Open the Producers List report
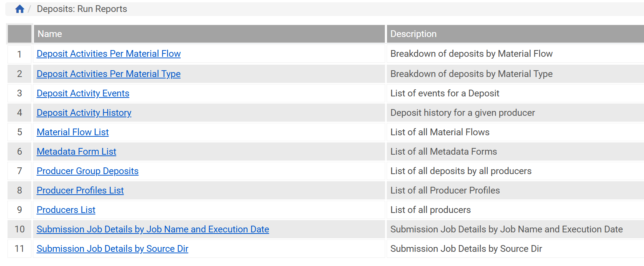The width and height of the screenshot is (644, 266). (x=66, y=210)
